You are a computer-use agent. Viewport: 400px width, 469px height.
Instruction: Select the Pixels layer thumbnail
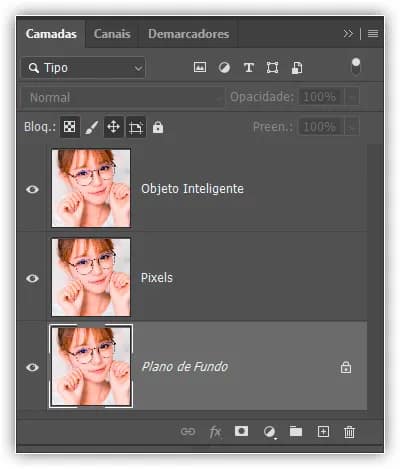click(x=91, y=277)
